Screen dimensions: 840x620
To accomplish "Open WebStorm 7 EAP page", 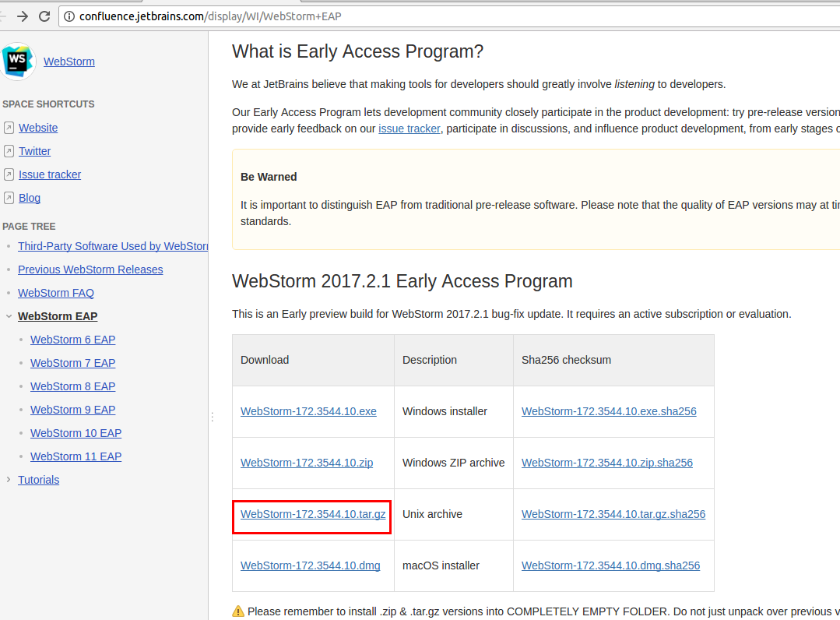I will pyautogui.click(x=73, y=363).
